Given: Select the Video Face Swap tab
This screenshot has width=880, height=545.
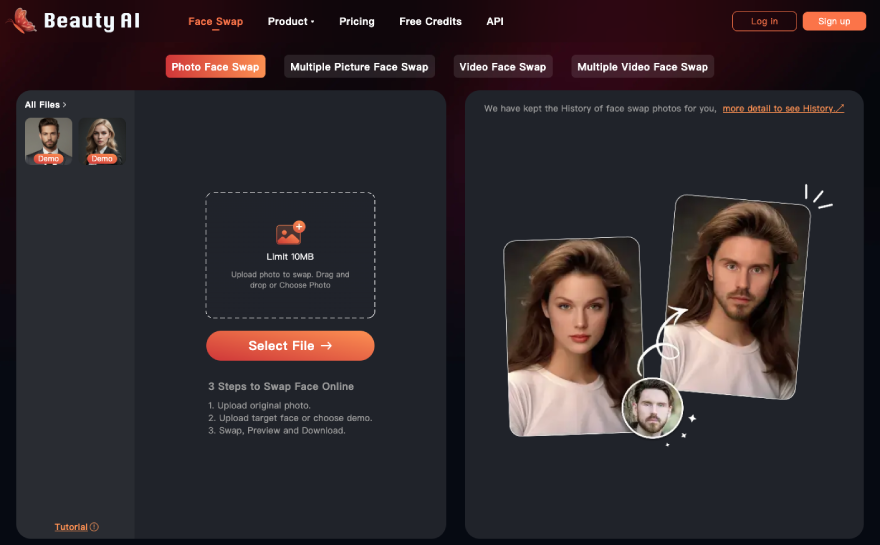Looking at the screenshot, I should tap(502, 67).
